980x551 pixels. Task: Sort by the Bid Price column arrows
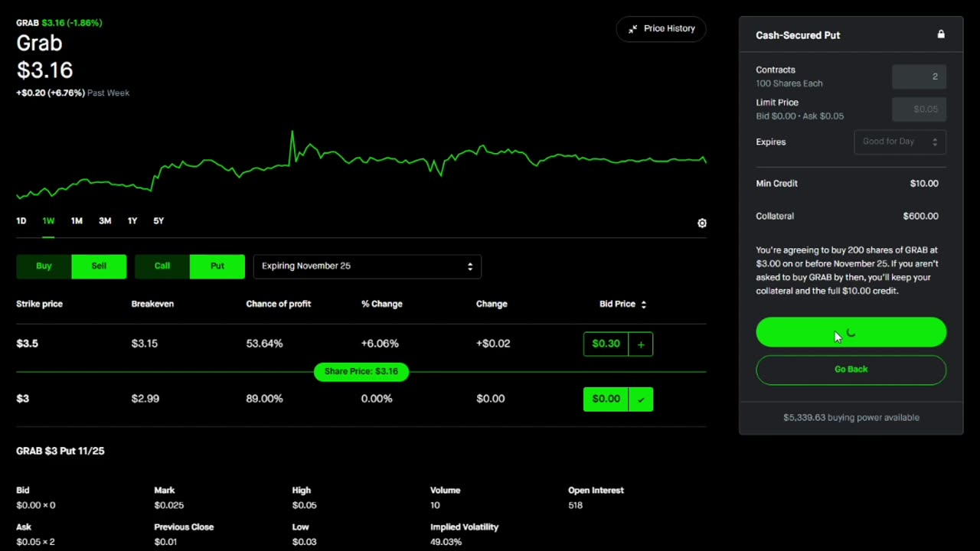click(x=643, y=305)
